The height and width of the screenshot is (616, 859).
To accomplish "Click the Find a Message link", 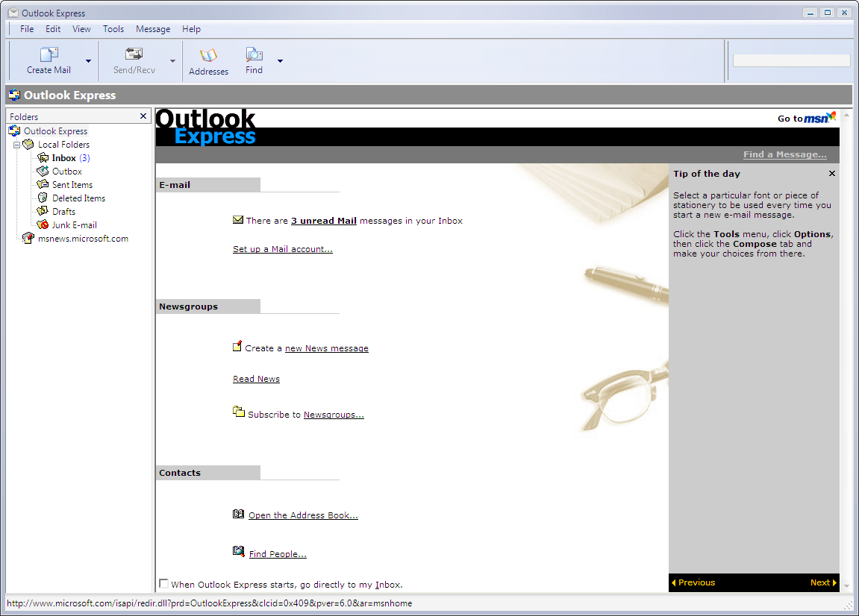I will click(784, 154).
